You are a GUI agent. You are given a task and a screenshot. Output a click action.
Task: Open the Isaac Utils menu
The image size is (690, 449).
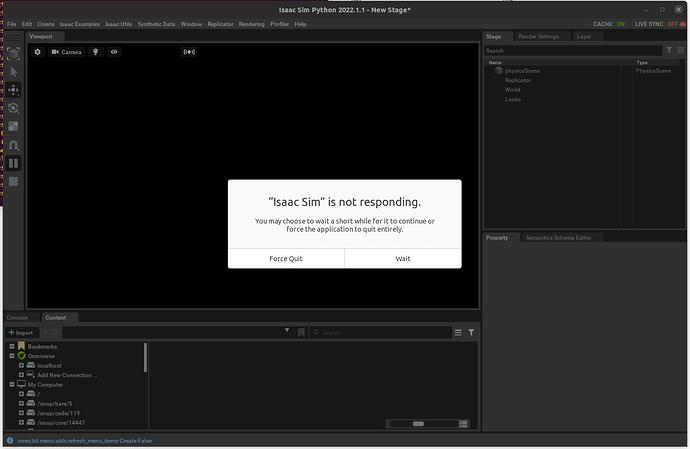tap(119, 24)
